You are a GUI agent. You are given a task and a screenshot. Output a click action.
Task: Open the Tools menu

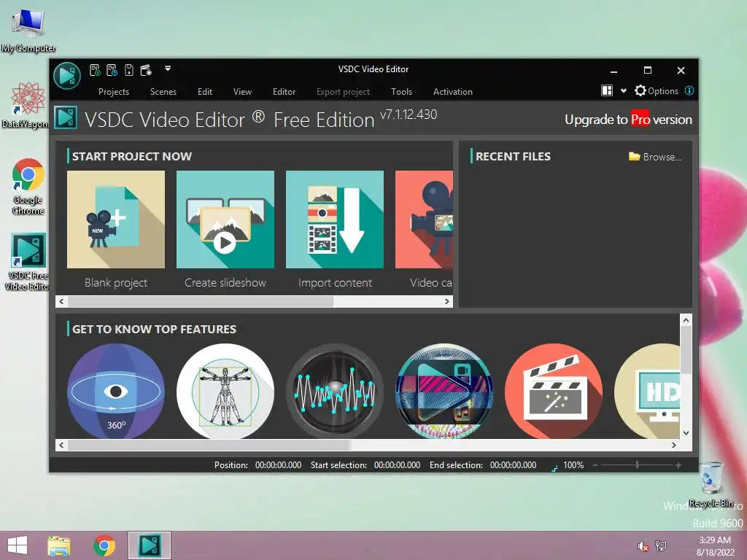(402, 91)
